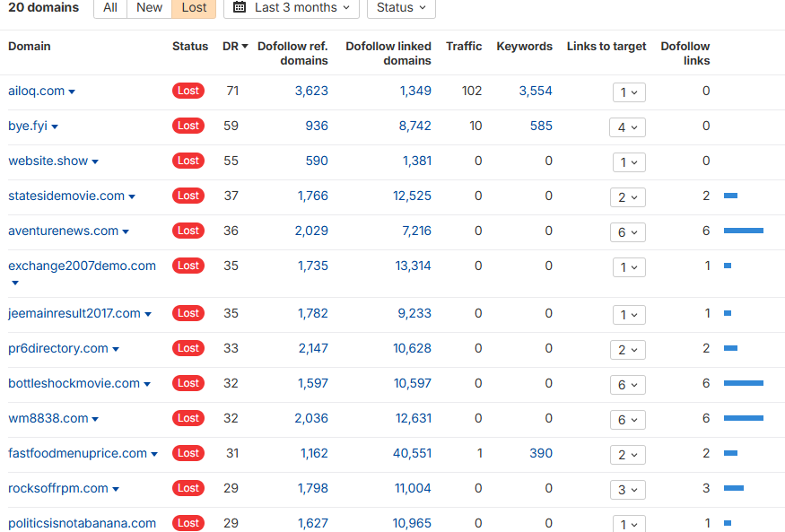Click the caret icon next to website.show
The image size is (785, 532).
pyautogui.click(x=95, y=162)
